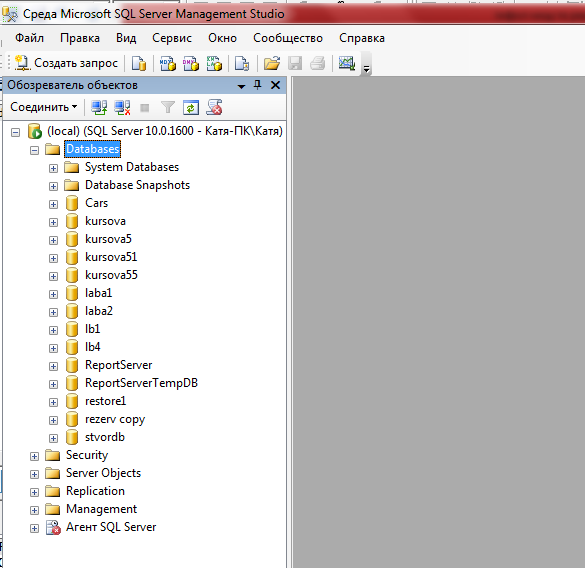Image resolution: width=585 pixels, height=568 pixels.
Task: Click the Activity Monitor toolbar icon
Action: point(347,63)
